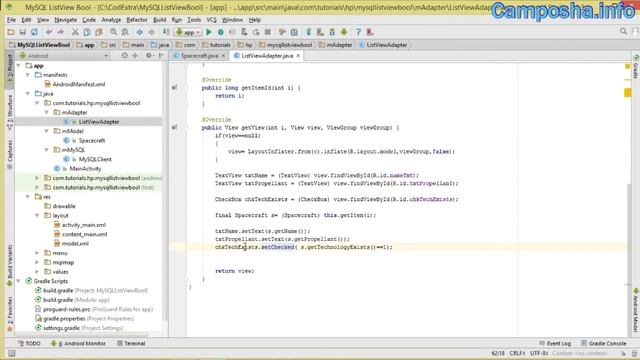
Task: Open the Android Monitor tool window
Action: (78, 343)
